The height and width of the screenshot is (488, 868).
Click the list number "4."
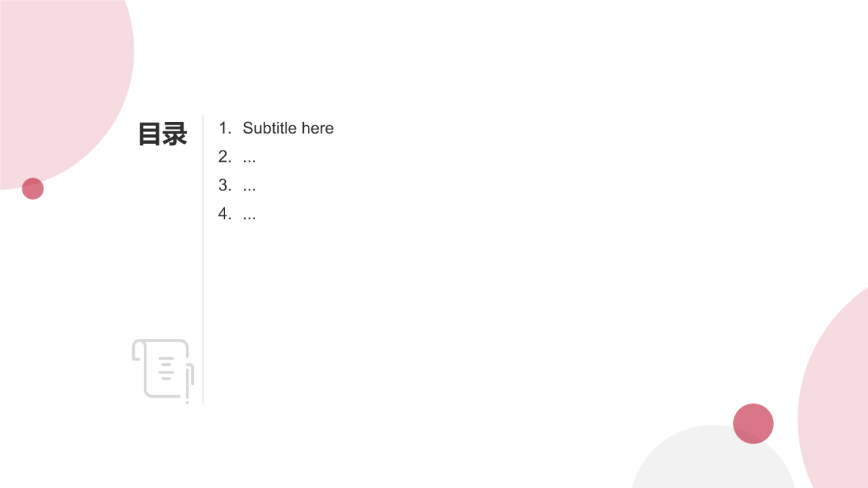point(225,213)
